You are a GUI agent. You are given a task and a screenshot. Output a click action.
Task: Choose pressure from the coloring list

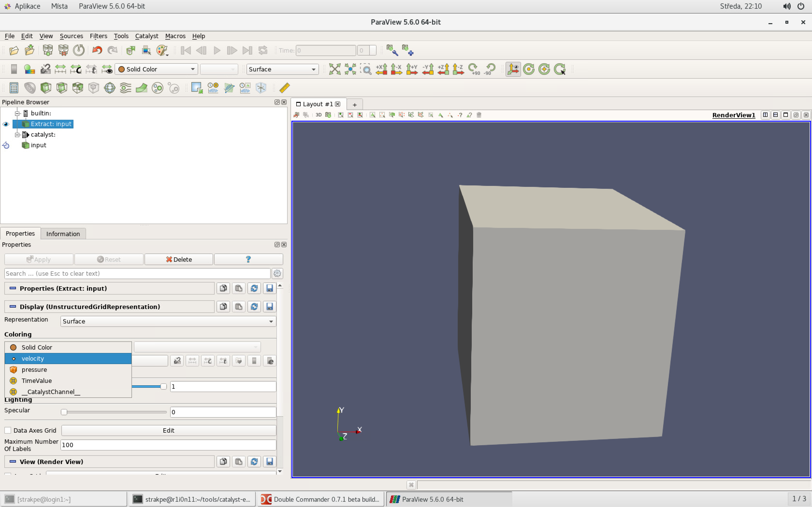tap(34, 370)
